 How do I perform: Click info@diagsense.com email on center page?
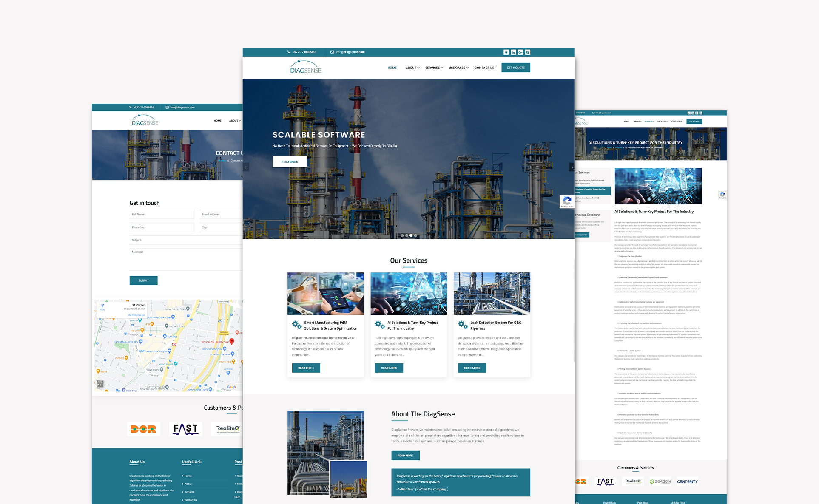click(x=350, y=52)
